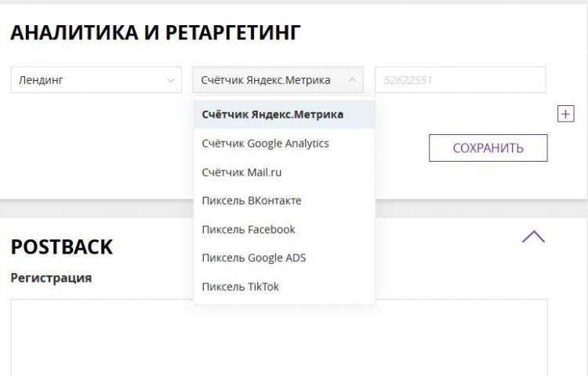Collapse the POSTBACK section with the chevron
This screenshot has width=588, height=376.
[x=533, y=236]
